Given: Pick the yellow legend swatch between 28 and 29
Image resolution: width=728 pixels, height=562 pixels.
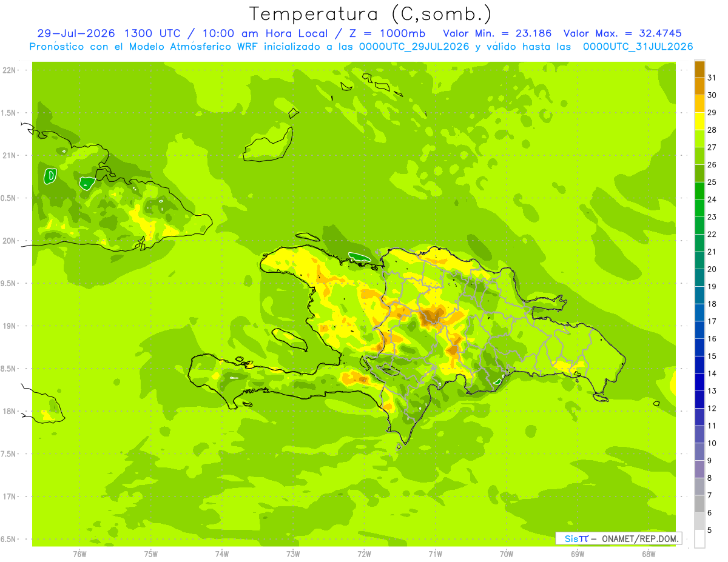Looking at the screenshot, I should (x=699, y=121).
